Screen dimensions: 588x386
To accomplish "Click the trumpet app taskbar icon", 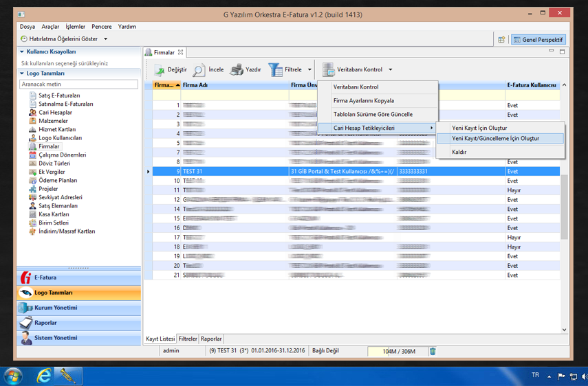I will point(68,376).
